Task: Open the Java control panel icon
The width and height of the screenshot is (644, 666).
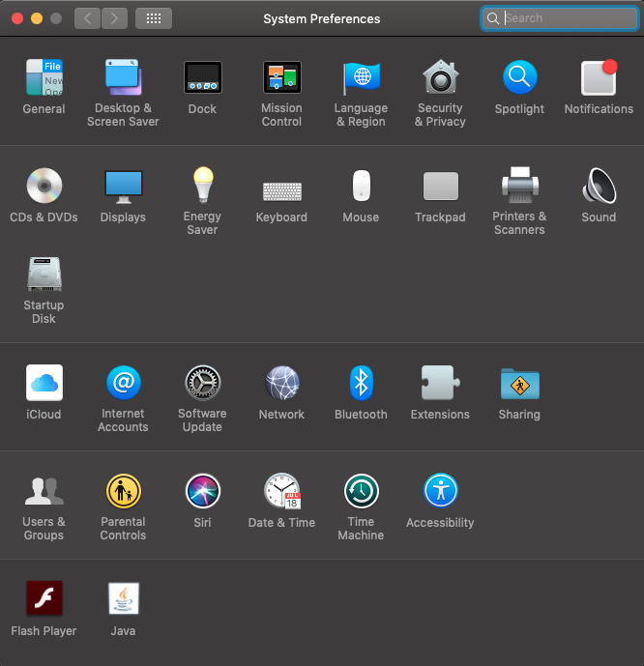Action: (x=123, y=599)
